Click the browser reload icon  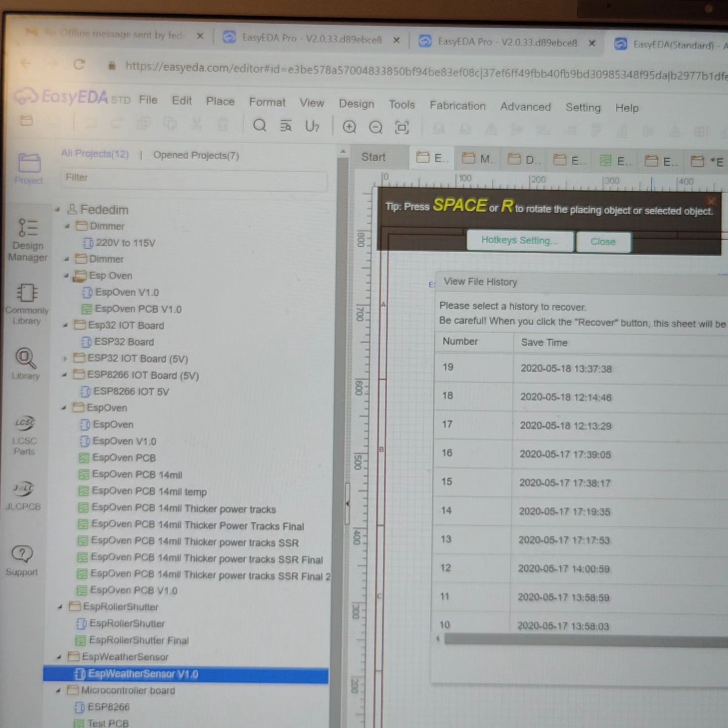tap(79, 65)
